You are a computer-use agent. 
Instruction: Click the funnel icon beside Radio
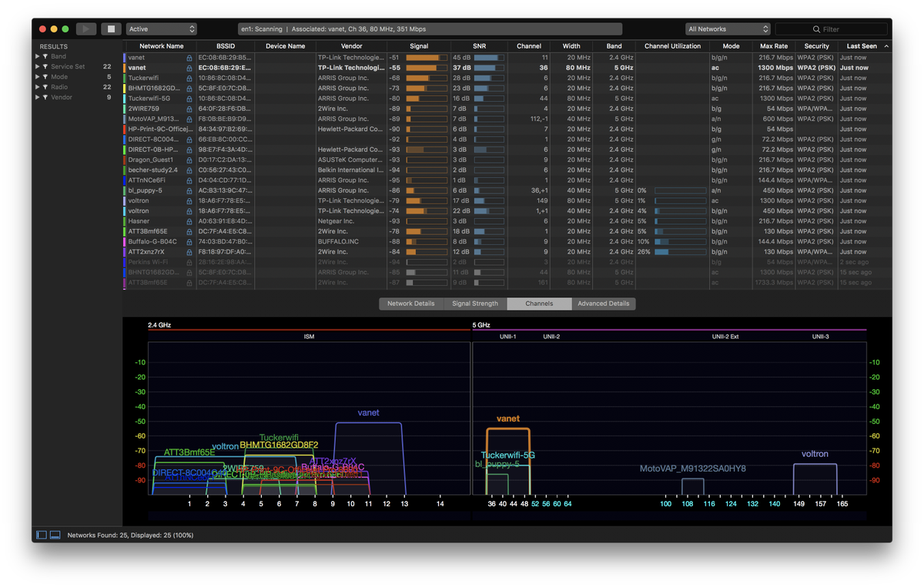(45, 87)
